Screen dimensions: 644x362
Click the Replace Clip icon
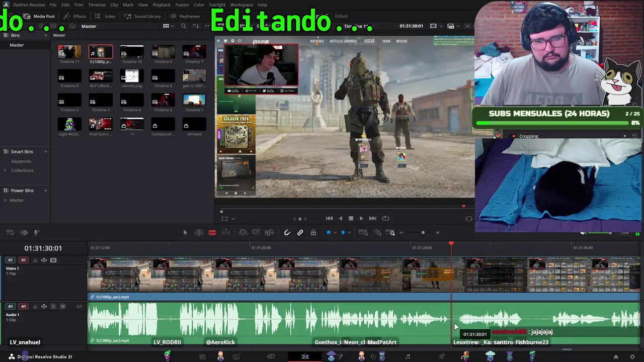pyautogui.click(x=270, y=232)
